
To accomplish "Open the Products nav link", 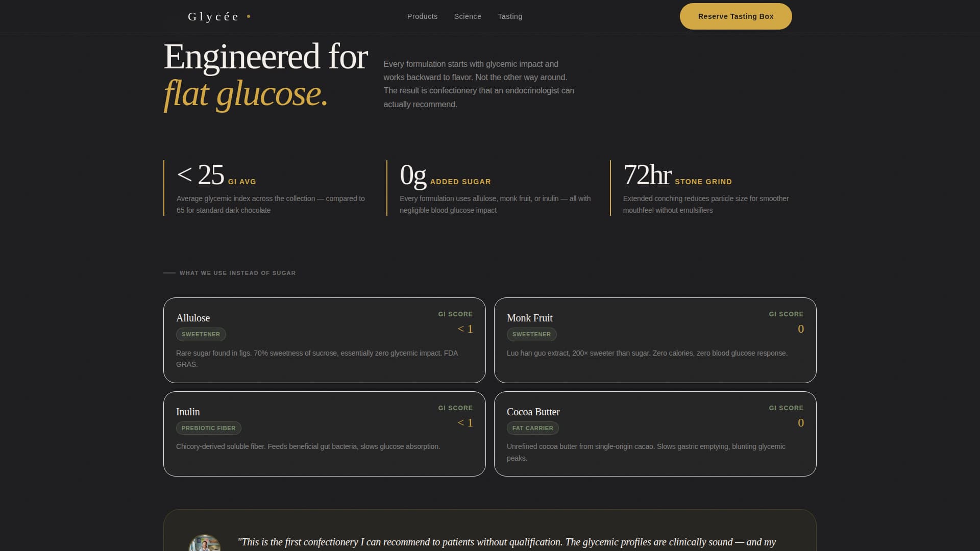I will coord(422,16).
